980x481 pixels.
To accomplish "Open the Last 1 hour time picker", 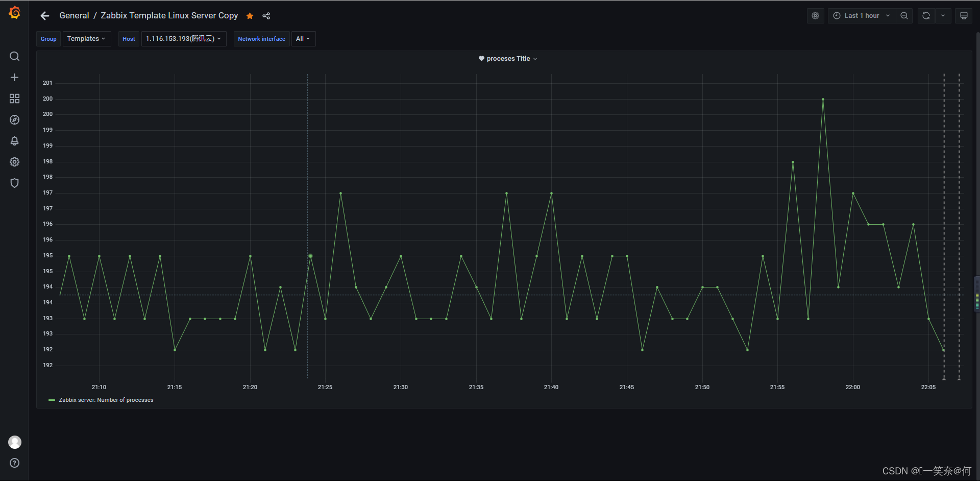I will 862,16.
